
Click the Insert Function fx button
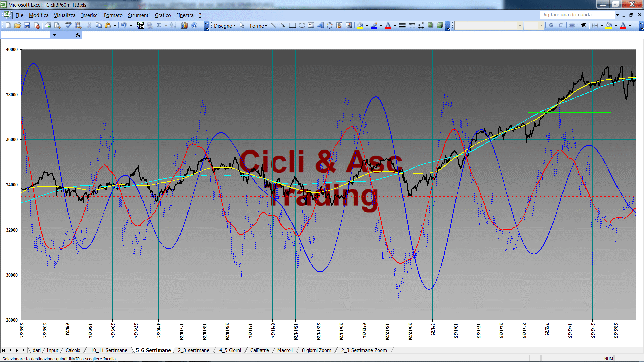78,35
